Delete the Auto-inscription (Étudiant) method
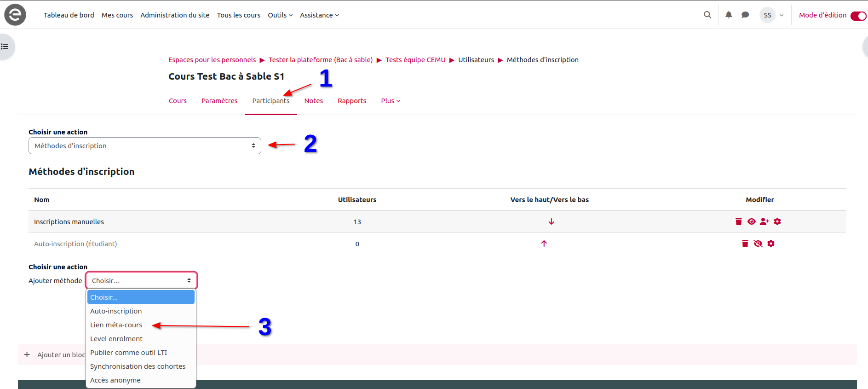 [745, 244]
